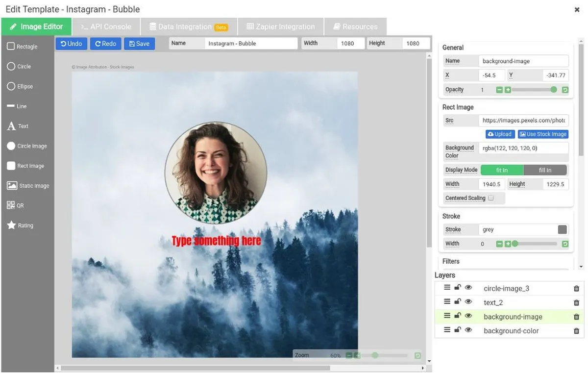Delete the background-color layer
This screenshot has width=588, height=374.
coord(576,331)
